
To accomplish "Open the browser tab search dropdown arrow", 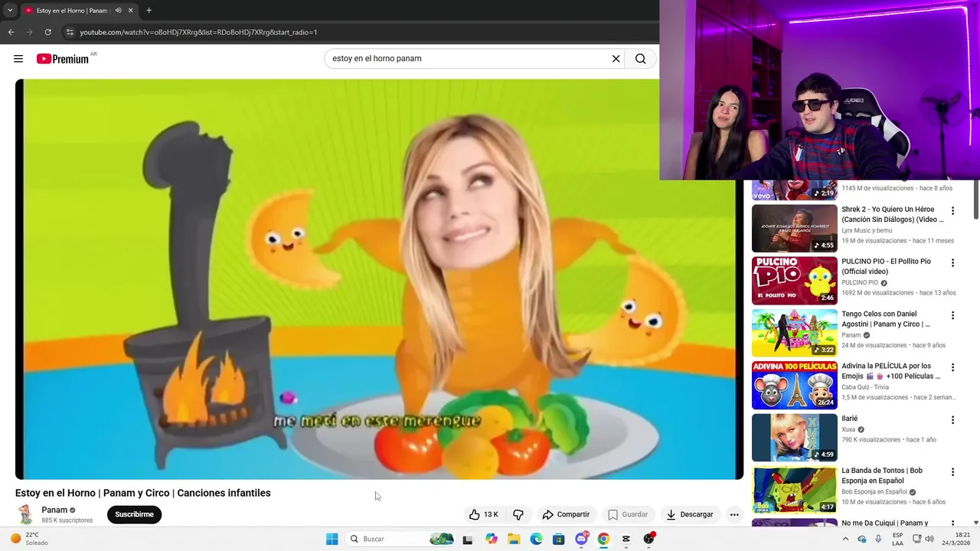I will pos(10,11).
